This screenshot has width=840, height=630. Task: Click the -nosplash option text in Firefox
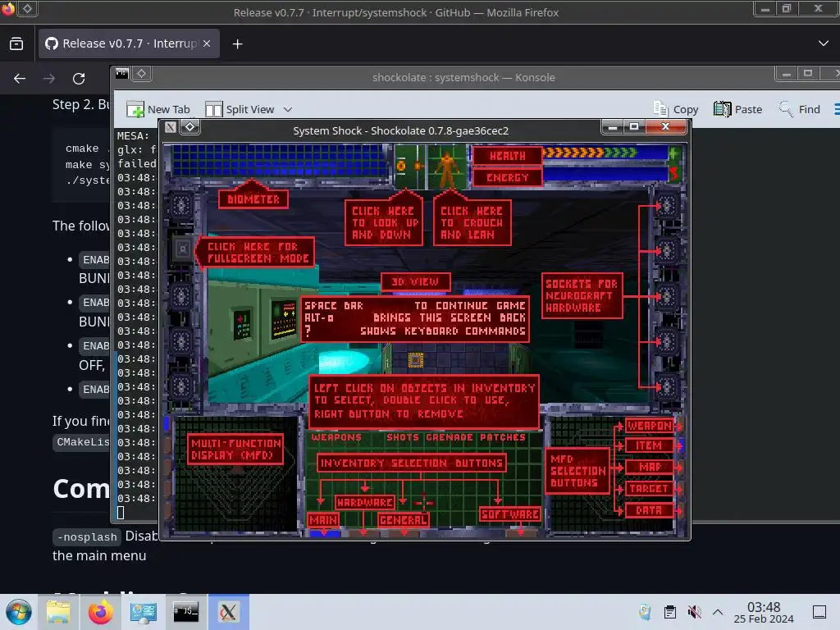(x=87, y=536)
